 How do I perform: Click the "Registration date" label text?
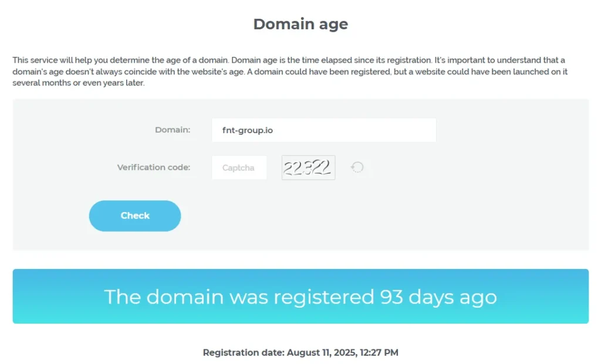point(244,352)
